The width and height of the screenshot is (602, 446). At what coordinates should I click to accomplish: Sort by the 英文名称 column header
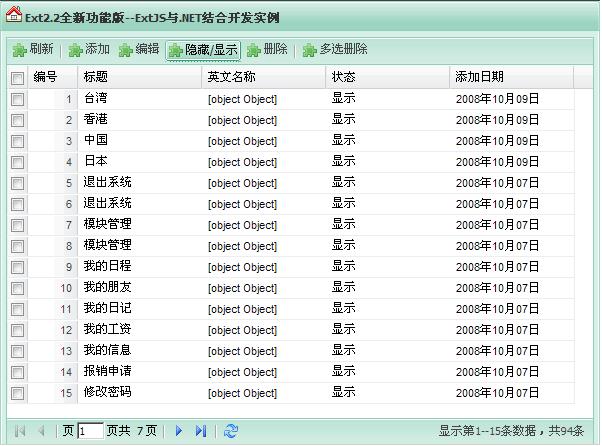[263, 77]
